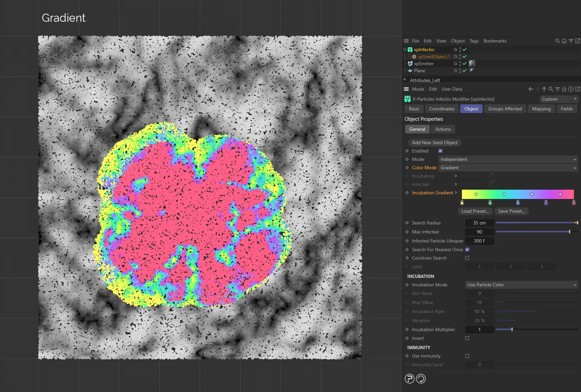The height and width of the screenshot is (392, 581).
Task: Click the filter icon in Attributes toolbar
Action: pyautogui.click(x=557, y=89)
